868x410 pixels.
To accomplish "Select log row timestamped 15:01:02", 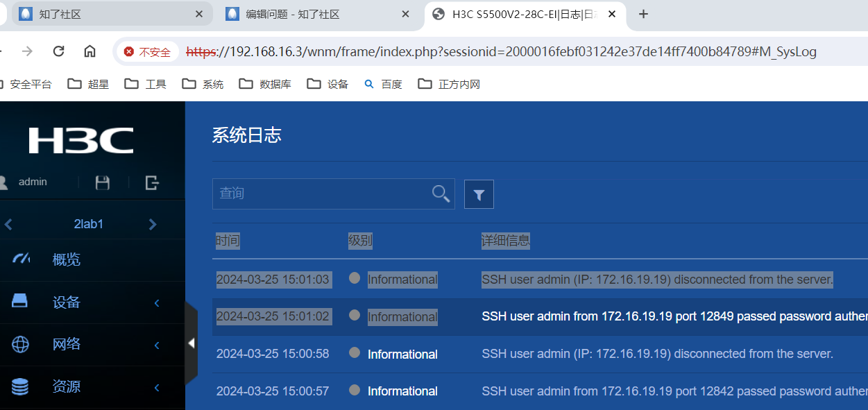I will coord(540,317).
